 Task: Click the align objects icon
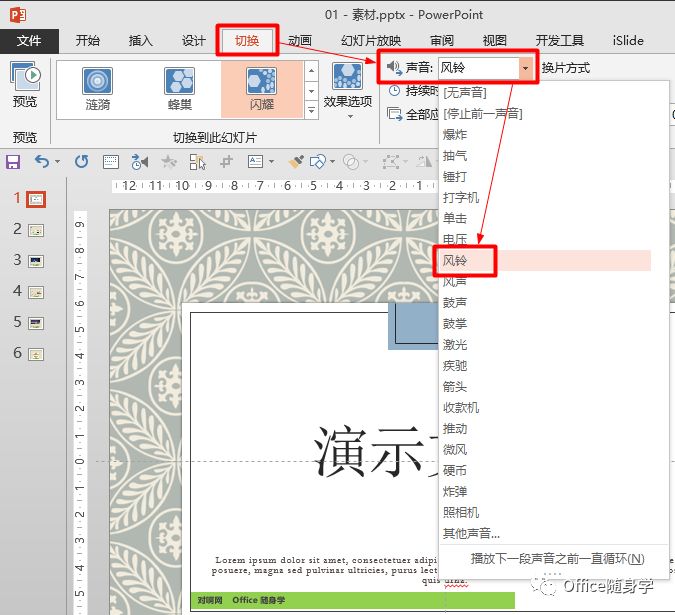coord(226,162)
